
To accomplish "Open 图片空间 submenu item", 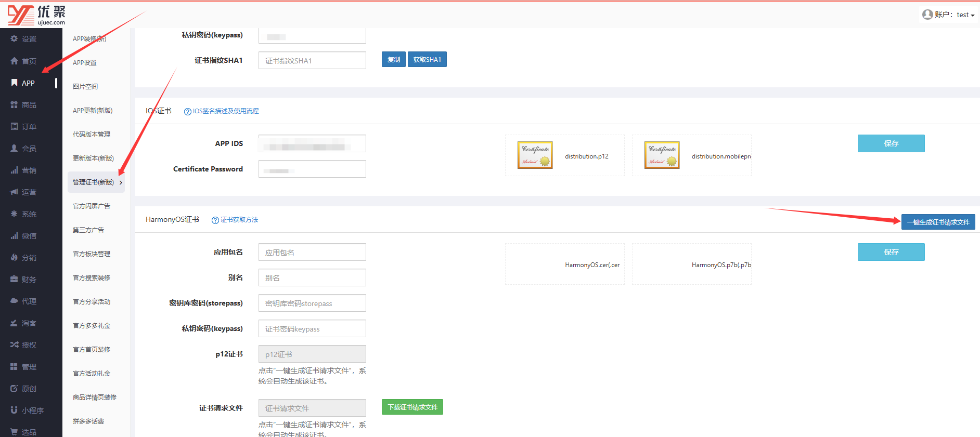I will pyautogui.click(x=85, y=87).
